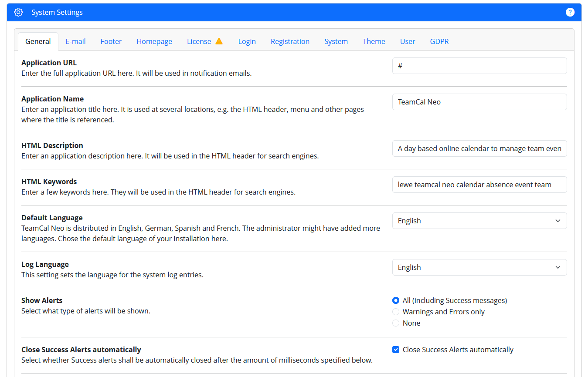Screen dimensions: 588x377
Task: Open the Login settings tab
Action: tap(247, 41)
